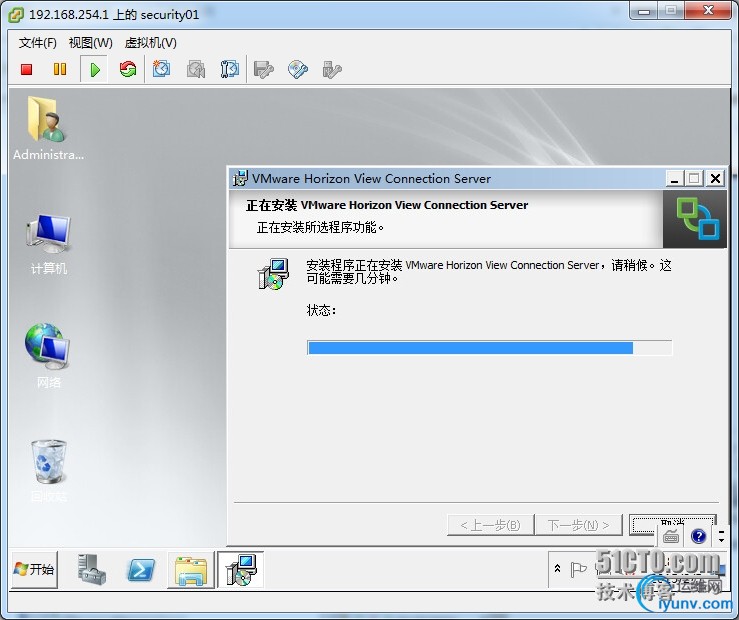Viewport: 739px width, 620px height.
Task: Reset the virtual machine with the restart icon
Action: [x=128, y=69]
